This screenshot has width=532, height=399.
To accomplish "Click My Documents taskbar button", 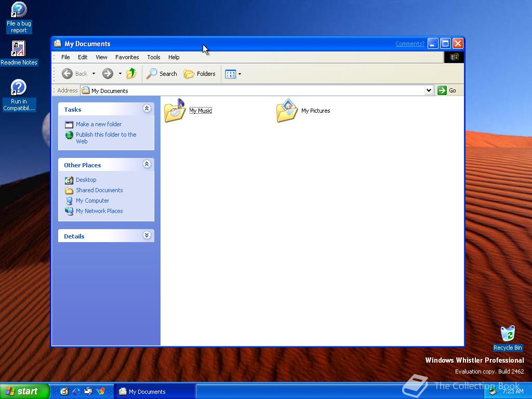I will [x=154, y=392].
